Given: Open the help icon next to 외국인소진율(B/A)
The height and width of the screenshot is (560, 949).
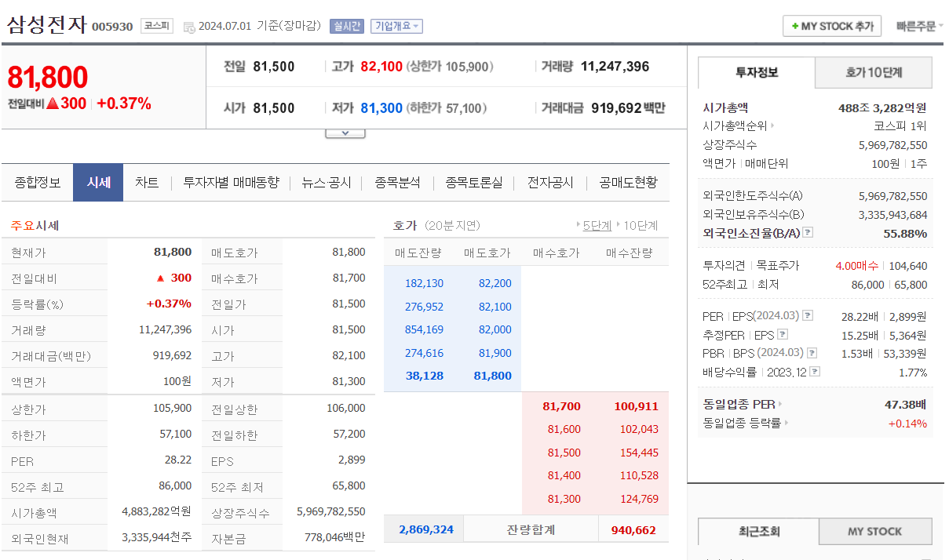Looking at the screenshot, I should tap(808, 233).
